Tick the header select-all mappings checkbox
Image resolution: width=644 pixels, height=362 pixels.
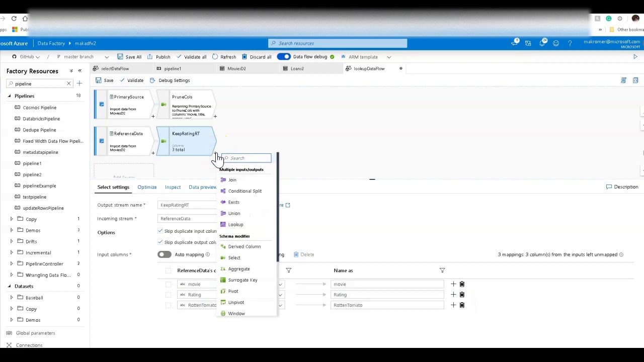[x=168, y=270]
